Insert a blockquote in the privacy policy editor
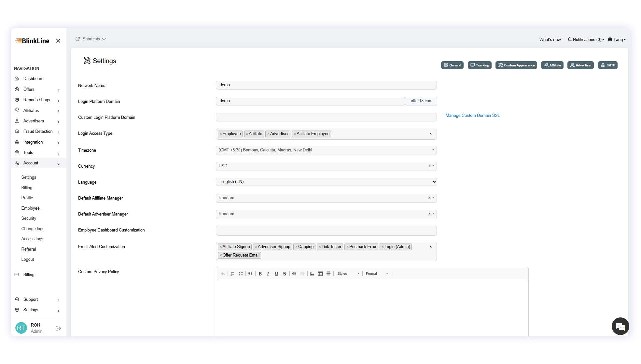 pos(250,273)
